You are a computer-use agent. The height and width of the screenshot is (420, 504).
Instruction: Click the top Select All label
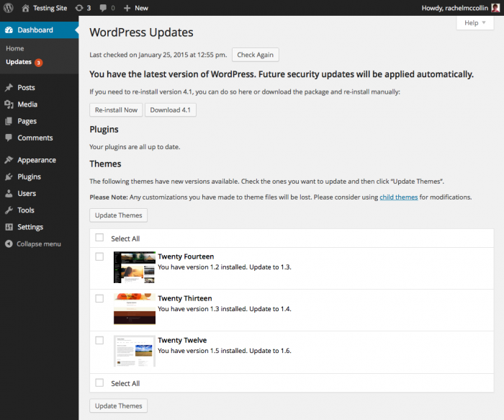125,238
